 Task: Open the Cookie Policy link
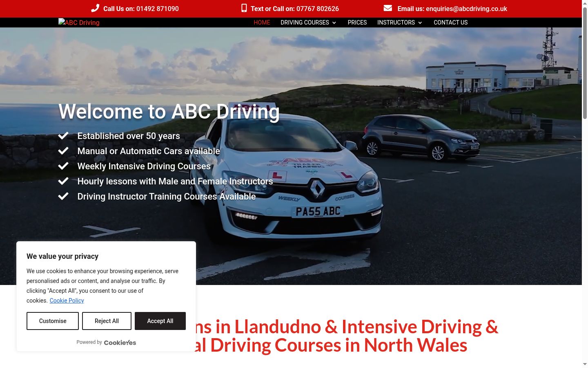tap(67, 301)
